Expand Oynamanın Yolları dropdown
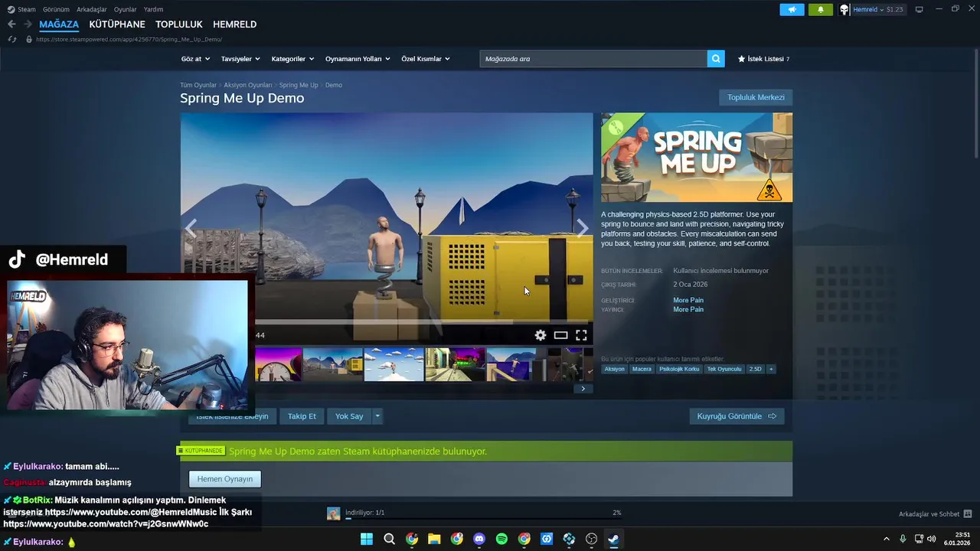 click(x=358, y=59)
